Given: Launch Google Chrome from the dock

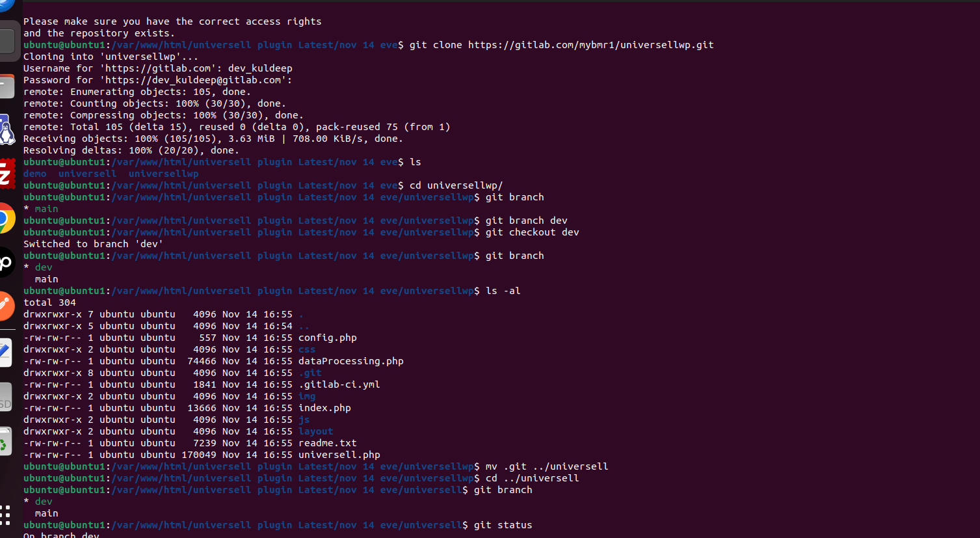Looking at the screenshot, I should [x=6, y=218].
